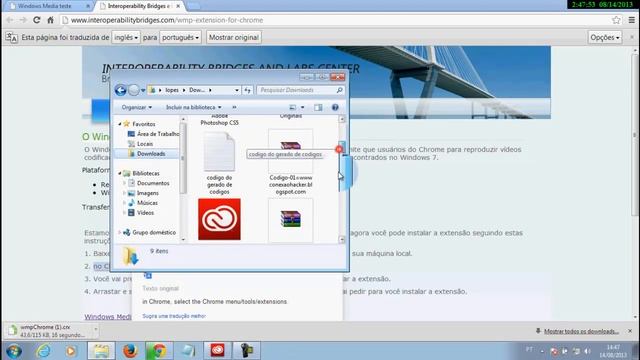Select file 'codigo do gerado de codigos'
The image size is (640, 360).
(219, 163)
